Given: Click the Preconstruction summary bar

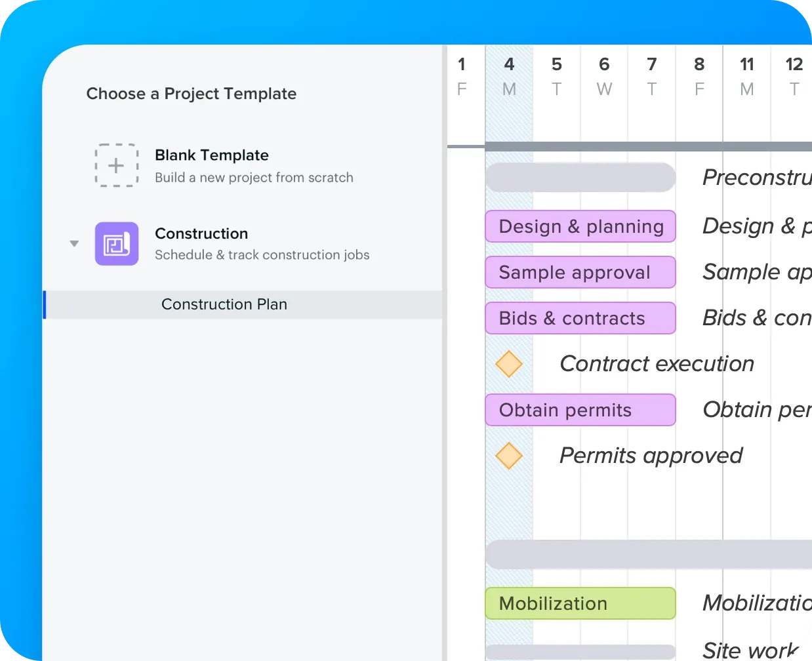Looking at the screenshot, I should click(x=580, y=177).
